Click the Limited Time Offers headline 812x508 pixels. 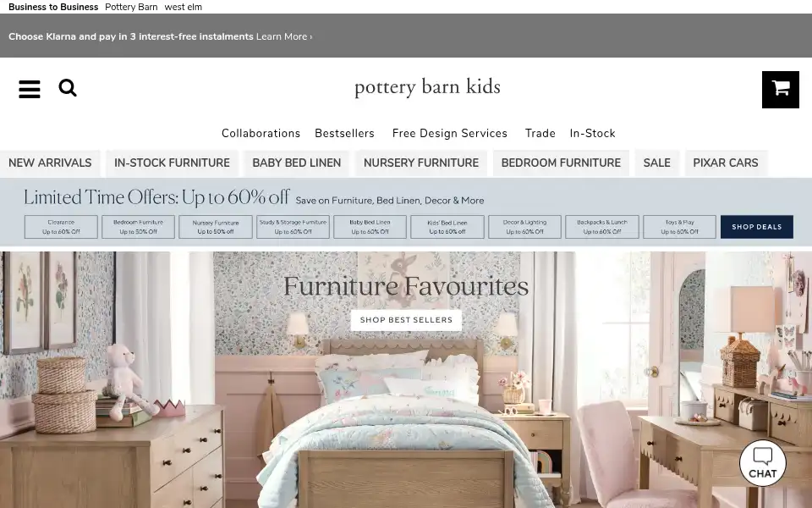(156, 197)
